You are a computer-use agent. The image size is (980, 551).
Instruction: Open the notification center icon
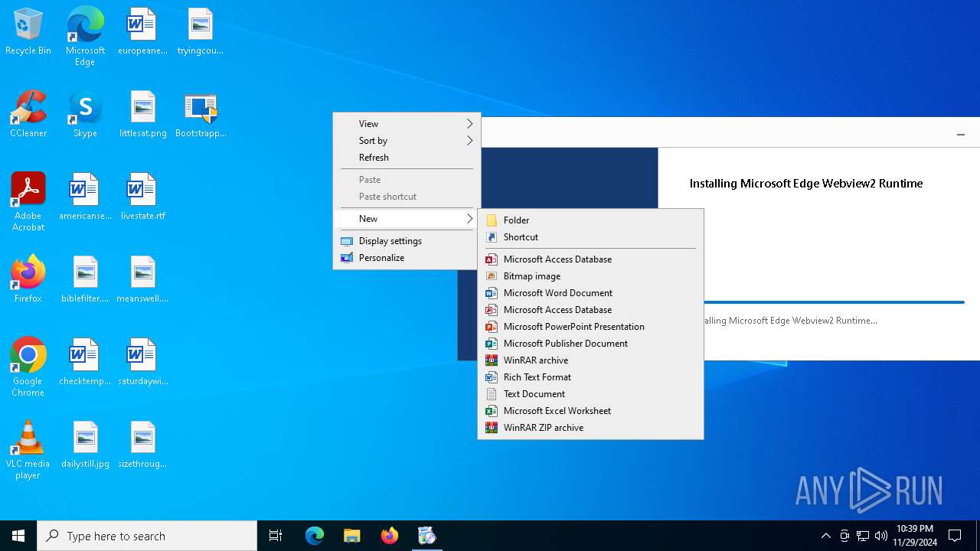click(955, 536)
